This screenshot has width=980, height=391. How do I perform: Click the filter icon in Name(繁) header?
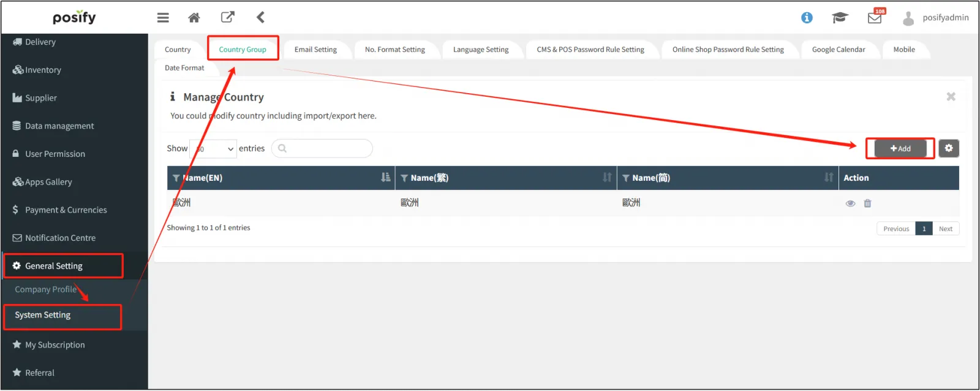[404, 178]
